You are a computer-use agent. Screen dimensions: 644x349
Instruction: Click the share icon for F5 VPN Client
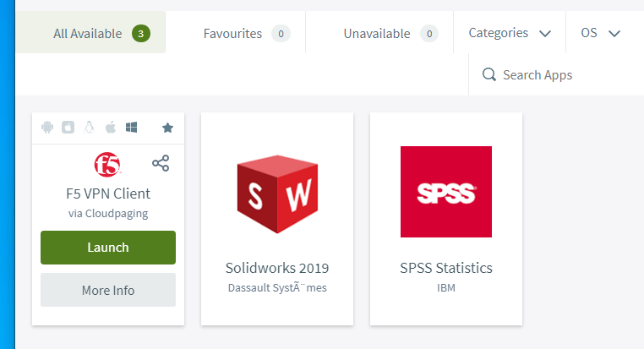(x=161, y=163)
